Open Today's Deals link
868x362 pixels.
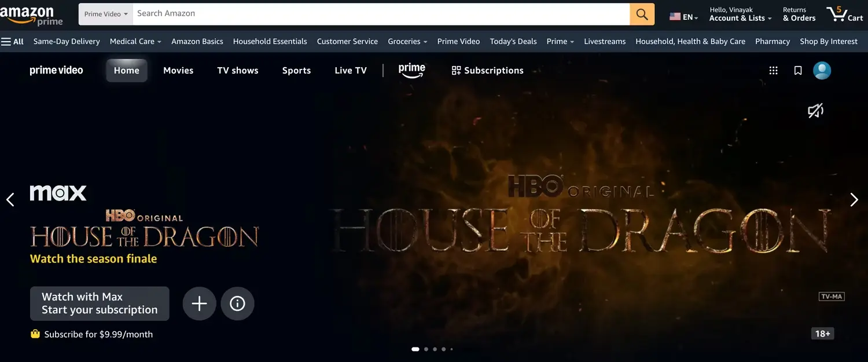pyautogui.click(x=513, y=42)
